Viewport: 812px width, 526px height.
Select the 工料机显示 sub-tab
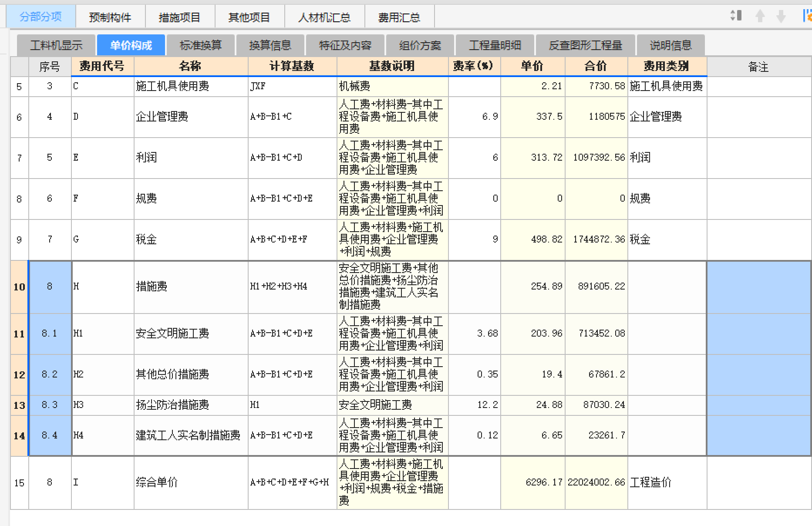[56, 45]
